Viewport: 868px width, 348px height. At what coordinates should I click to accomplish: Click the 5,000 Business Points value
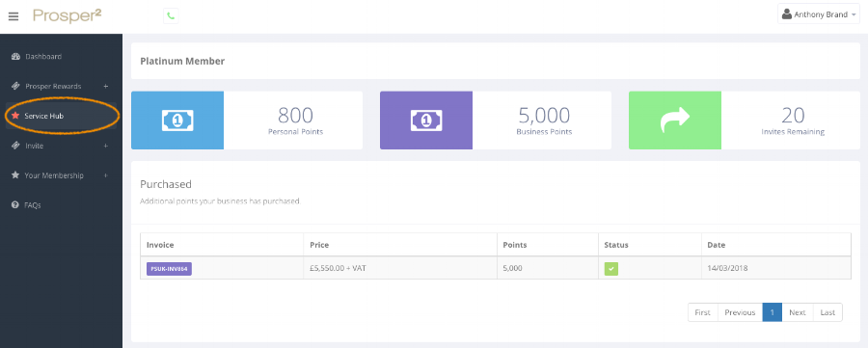tap(544, 115)
